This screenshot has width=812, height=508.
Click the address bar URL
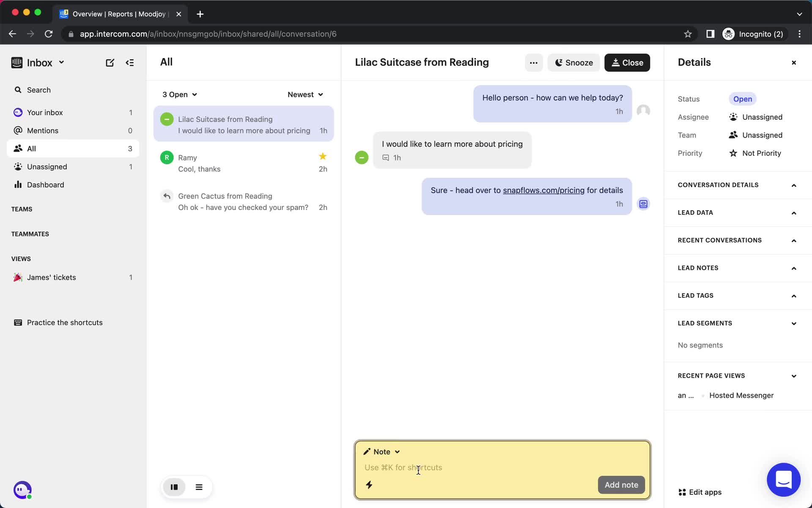click(x=208, y=34)
